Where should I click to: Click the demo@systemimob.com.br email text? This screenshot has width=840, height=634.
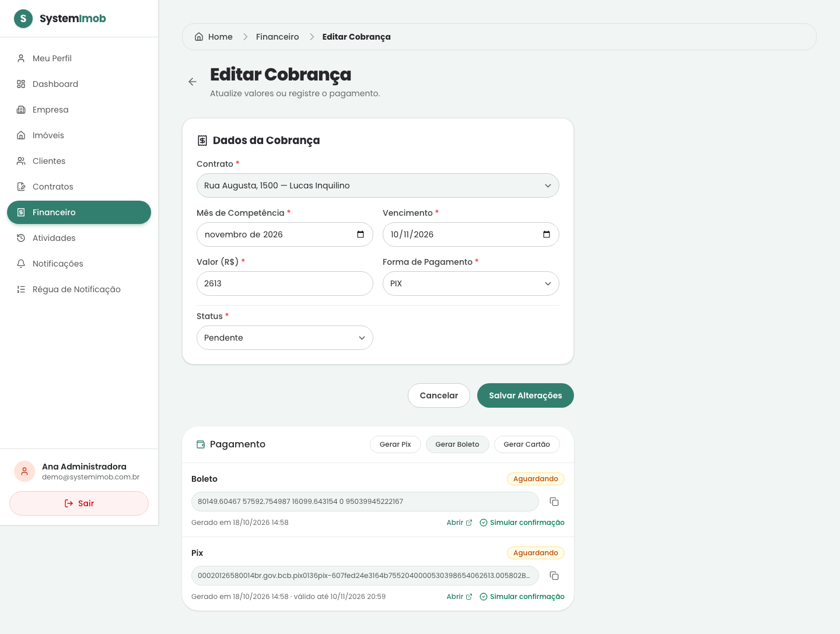90,477
